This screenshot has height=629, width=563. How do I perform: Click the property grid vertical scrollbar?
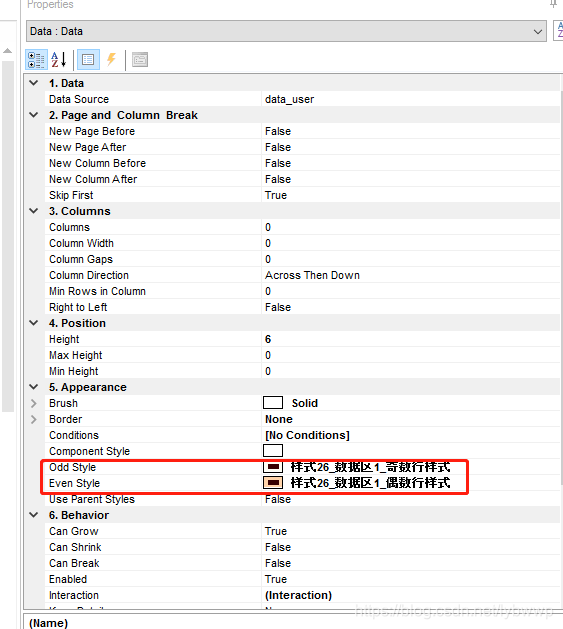click(561, 289)
